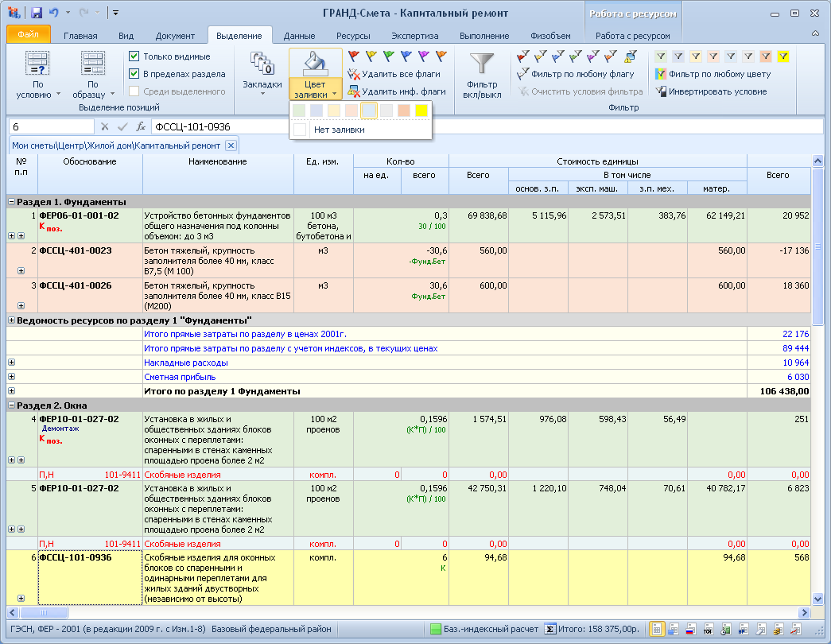Click the sigma totals icon in status bar
The image size is (831, 644).
click(550, 629)
